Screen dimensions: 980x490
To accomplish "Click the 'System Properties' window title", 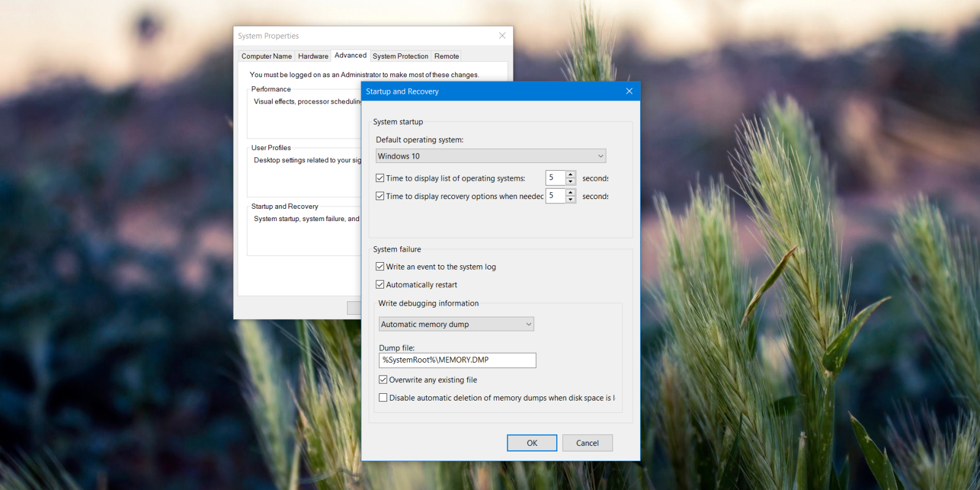I will (268, 36).
